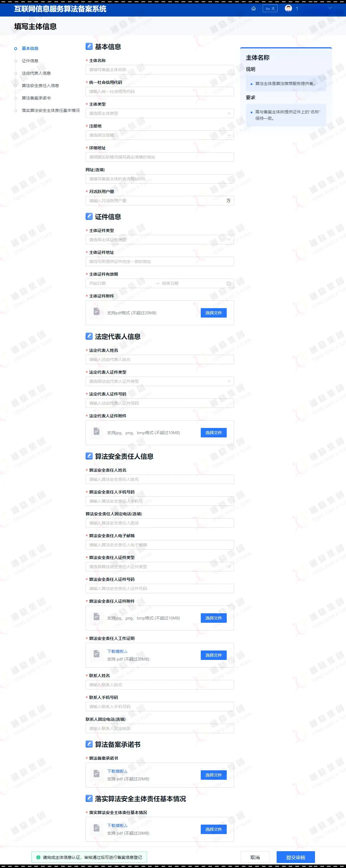Open the 主体类型 dropdown
The image size is (346, 868).
pyautogui.click(x=160, y=114)
